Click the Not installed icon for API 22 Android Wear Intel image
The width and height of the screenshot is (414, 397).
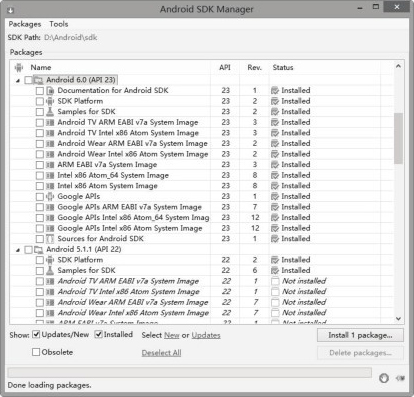pos(275,313)
